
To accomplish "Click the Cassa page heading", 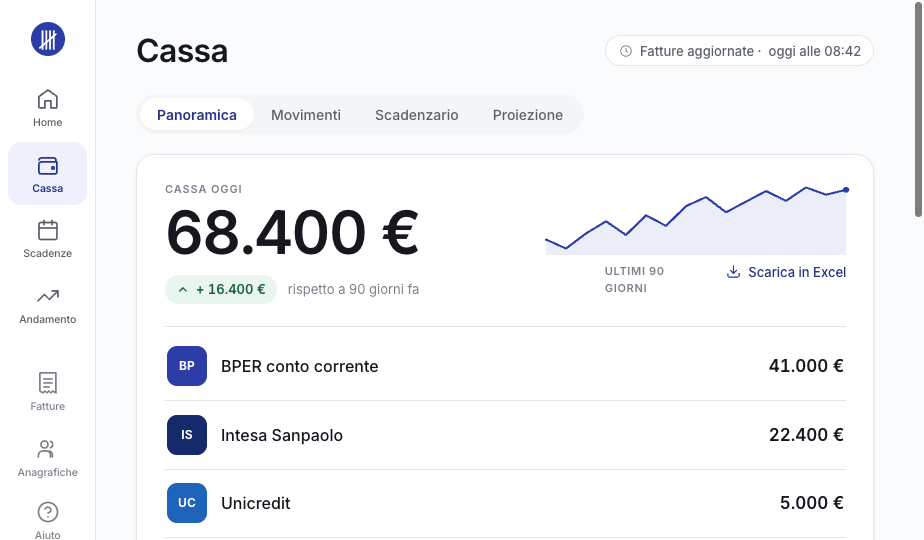I will tap(182, 51).
